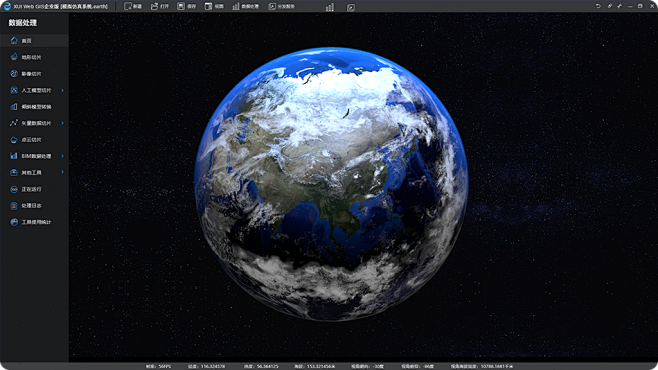Click the 经度 116.324578 status value
The height and width of the screenshot is (370, 658).
[x=206, y=366]
